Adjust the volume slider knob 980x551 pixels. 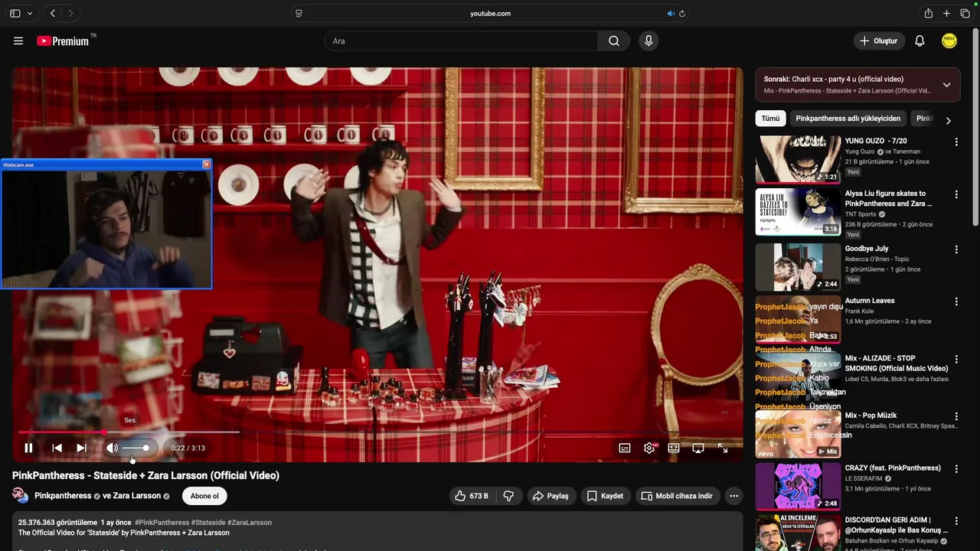point(145,448)
